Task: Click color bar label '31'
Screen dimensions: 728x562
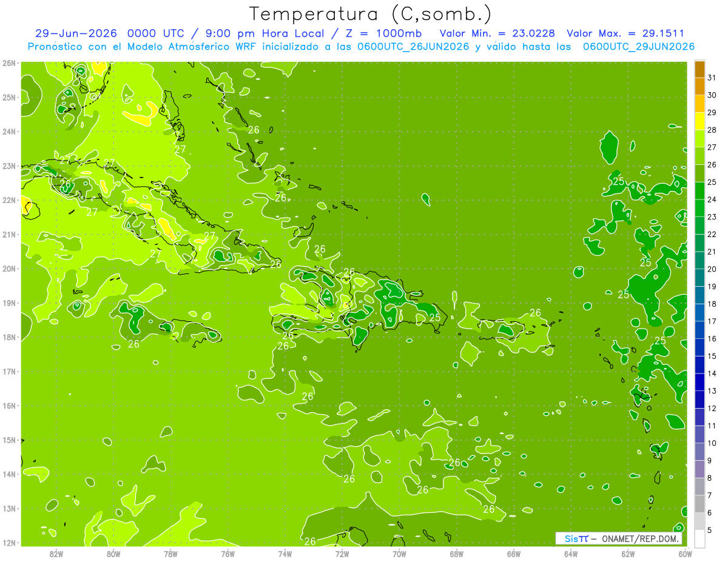Action: [x=712, y=78]
